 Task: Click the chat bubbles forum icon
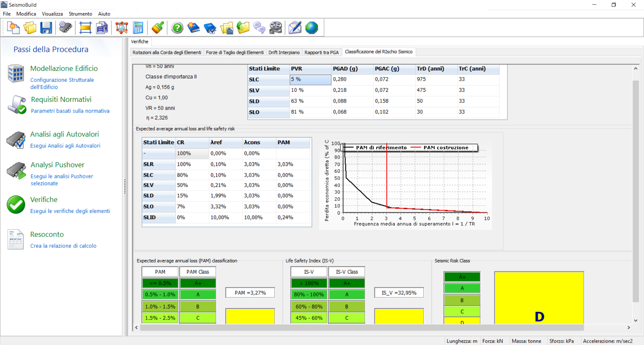pos(259,28)
